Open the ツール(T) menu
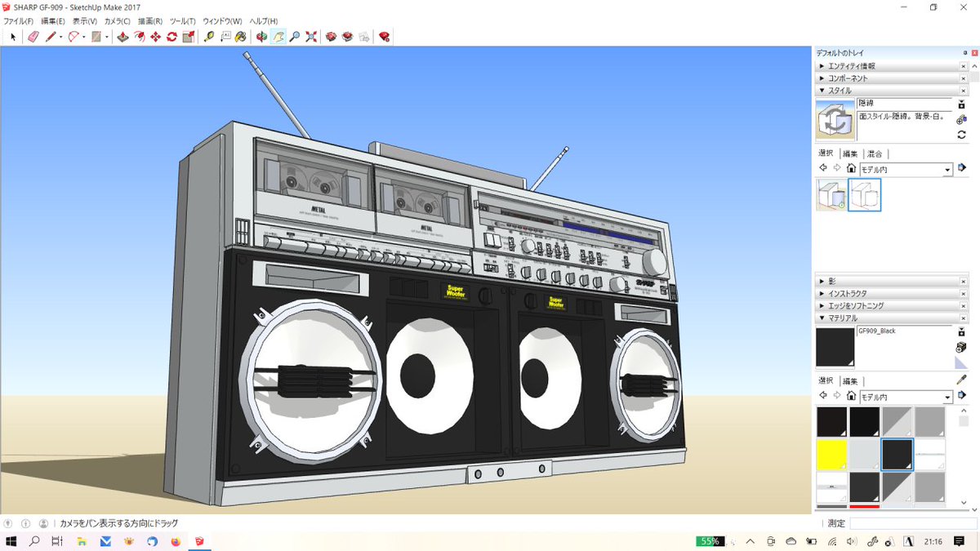Screen dimensions: 980x551 coord(183,20)
